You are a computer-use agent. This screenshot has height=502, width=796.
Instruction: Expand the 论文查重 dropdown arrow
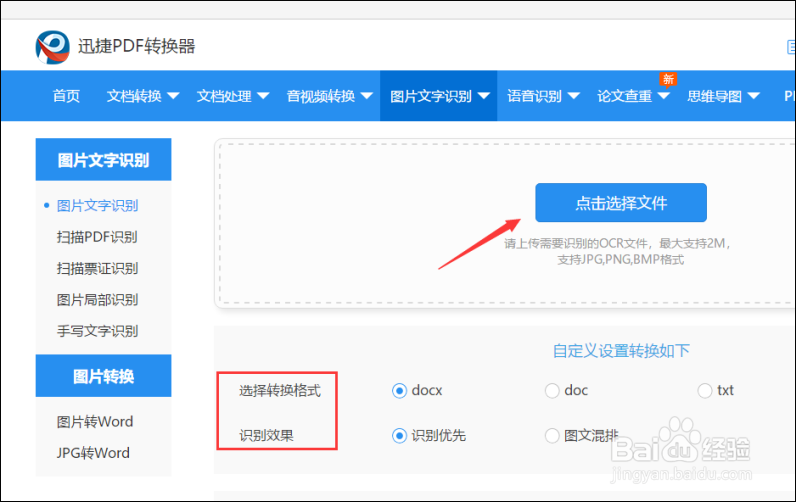pos(664,96)
